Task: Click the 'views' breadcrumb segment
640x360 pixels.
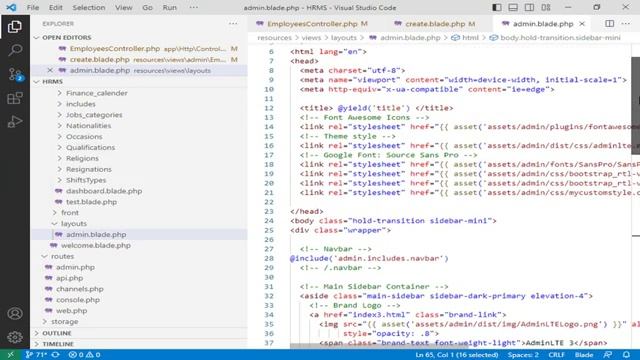Action: (311, 38)
